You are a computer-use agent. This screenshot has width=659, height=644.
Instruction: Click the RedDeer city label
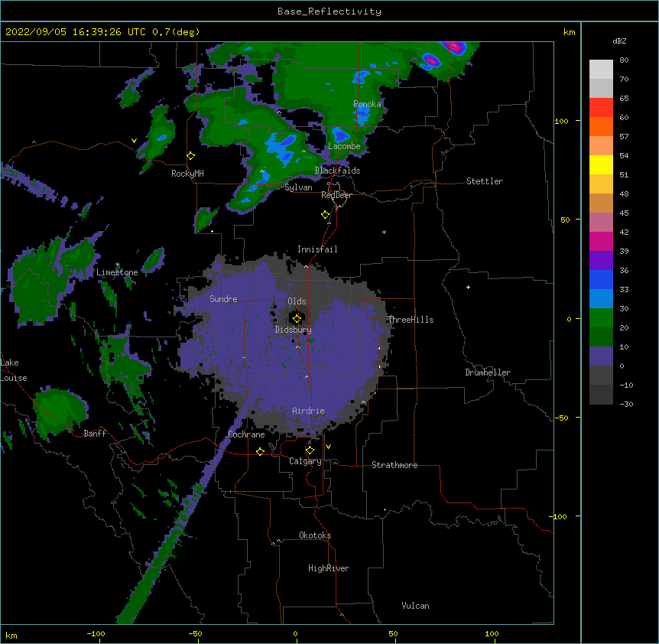[x=336, y=195]
